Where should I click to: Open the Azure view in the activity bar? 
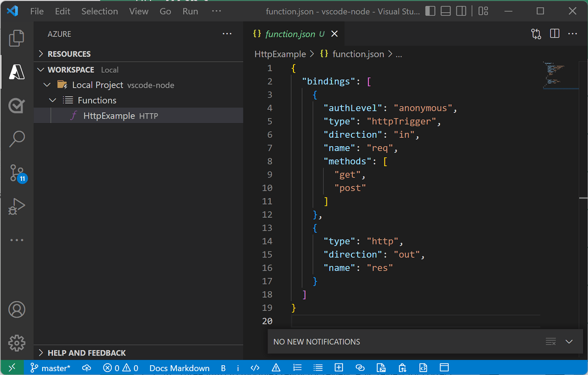17,72
